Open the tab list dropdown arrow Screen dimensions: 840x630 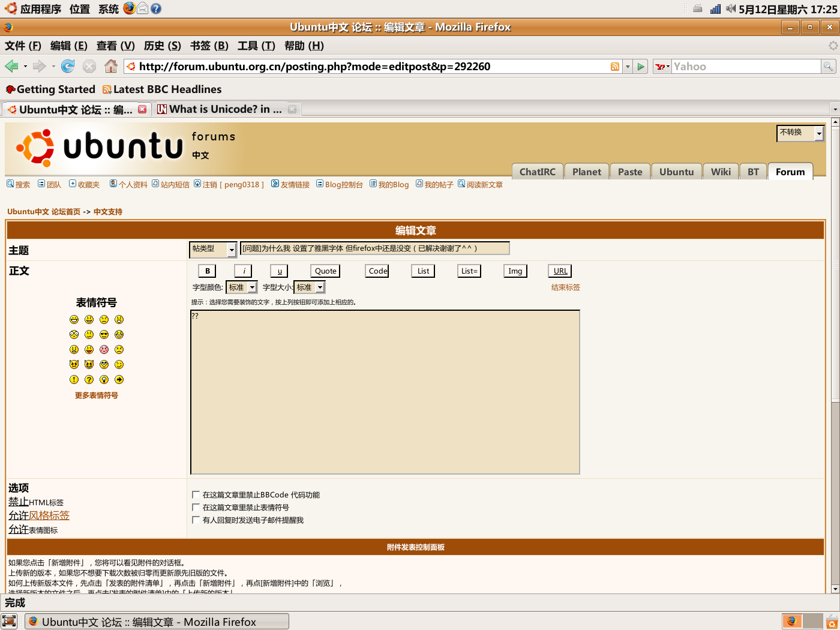coord(835,109)
